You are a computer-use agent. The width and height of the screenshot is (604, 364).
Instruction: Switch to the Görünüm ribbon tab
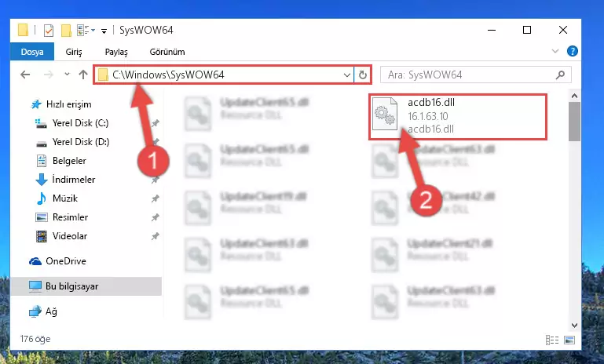[x=167, y=52]
